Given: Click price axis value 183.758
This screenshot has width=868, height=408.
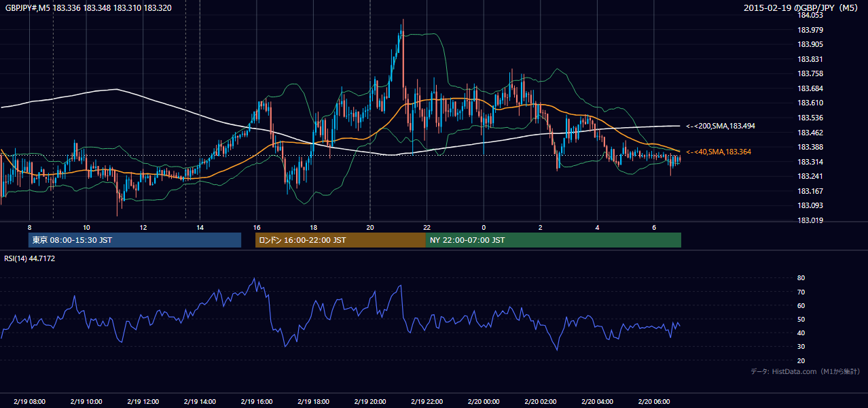Looking at the screenshot, I should click(810, 73).
